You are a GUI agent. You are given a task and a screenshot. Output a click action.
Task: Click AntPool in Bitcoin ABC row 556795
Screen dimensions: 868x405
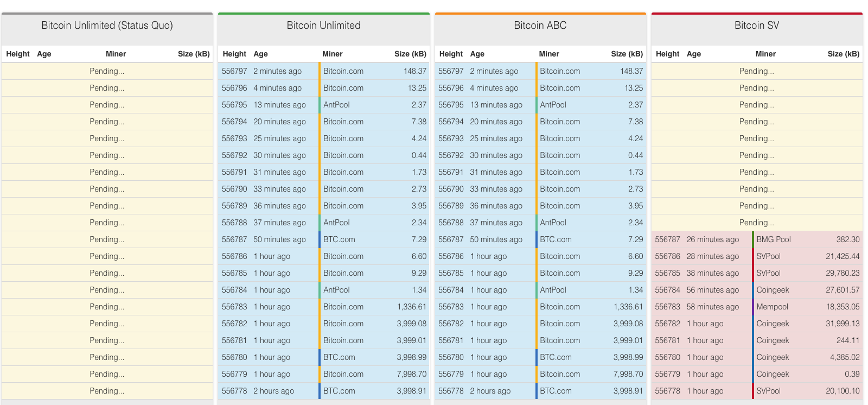(553, 105)
